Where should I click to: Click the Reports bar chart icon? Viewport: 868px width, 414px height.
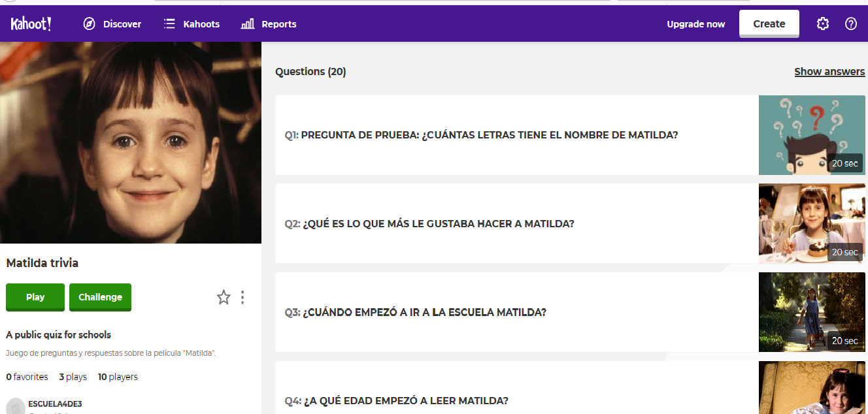click(x=248, y=24)
